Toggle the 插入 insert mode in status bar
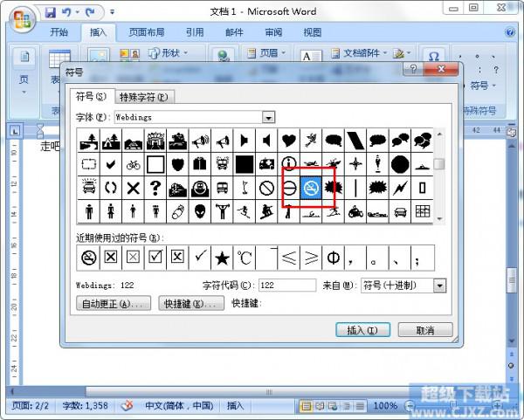This screenshot has width=524, height=420. (x=235, y=406)
